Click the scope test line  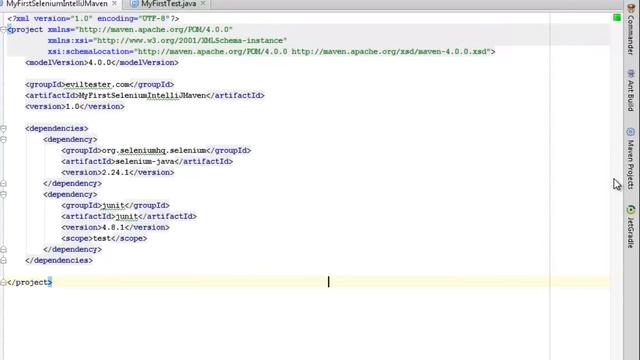pos(104,239)
